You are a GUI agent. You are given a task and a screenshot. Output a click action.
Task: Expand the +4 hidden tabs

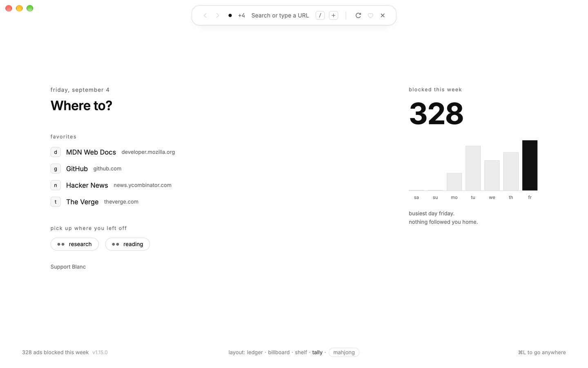coord(241,16)
